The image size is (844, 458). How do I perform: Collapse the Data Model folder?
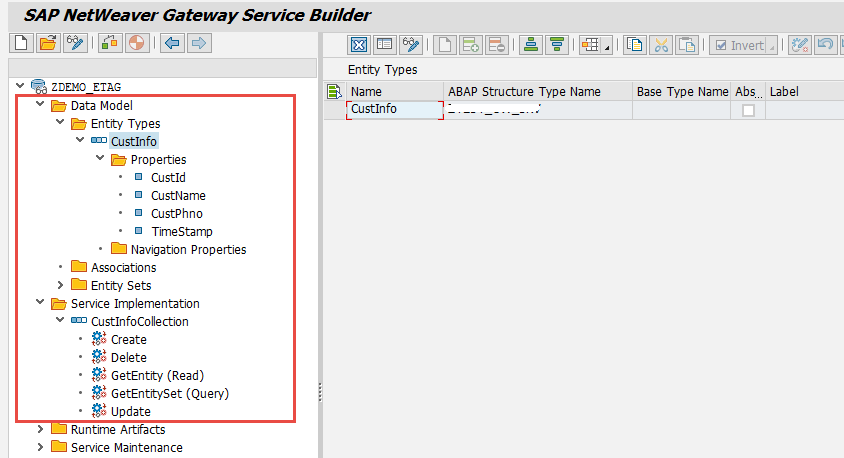click(x=40, y=104)
